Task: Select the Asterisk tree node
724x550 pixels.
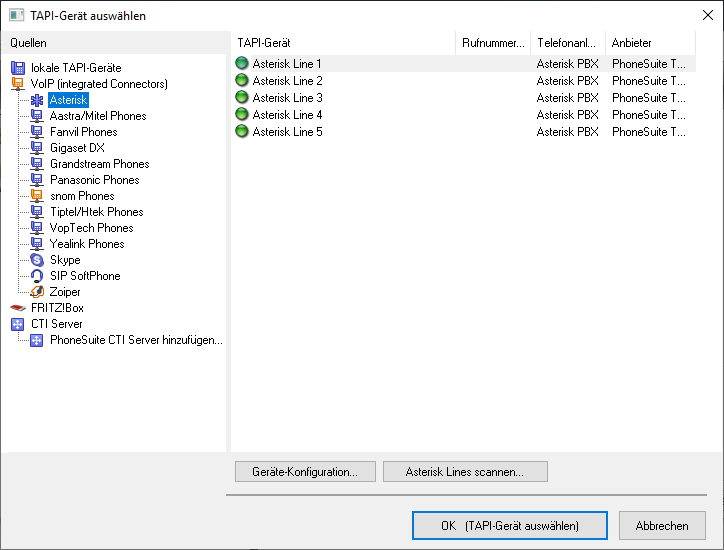Action: (x=68, y=100)
